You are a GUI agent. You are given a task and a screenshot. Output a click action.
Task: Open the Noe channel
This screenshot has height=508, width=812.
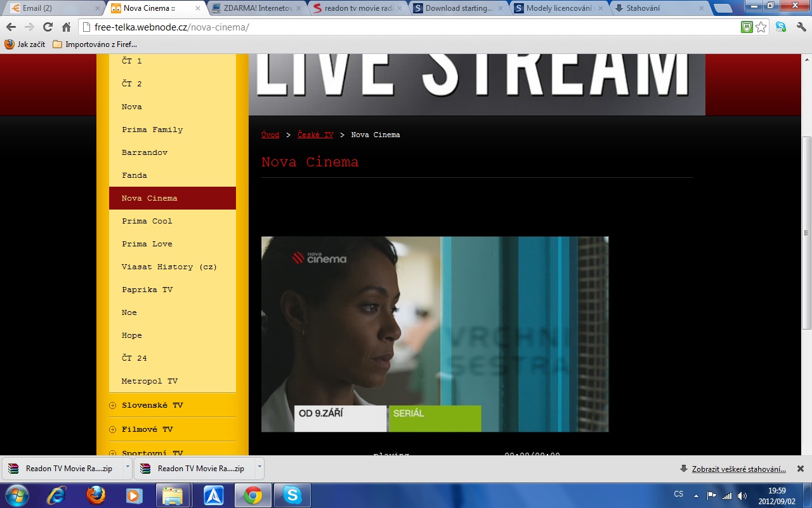click(173, 312)
